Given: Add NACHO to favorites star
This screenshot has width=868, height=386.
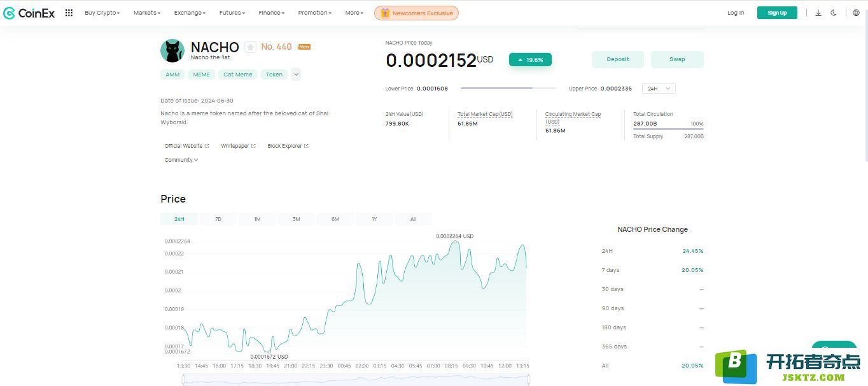Looking at the screenshot, I should [250, 47].
